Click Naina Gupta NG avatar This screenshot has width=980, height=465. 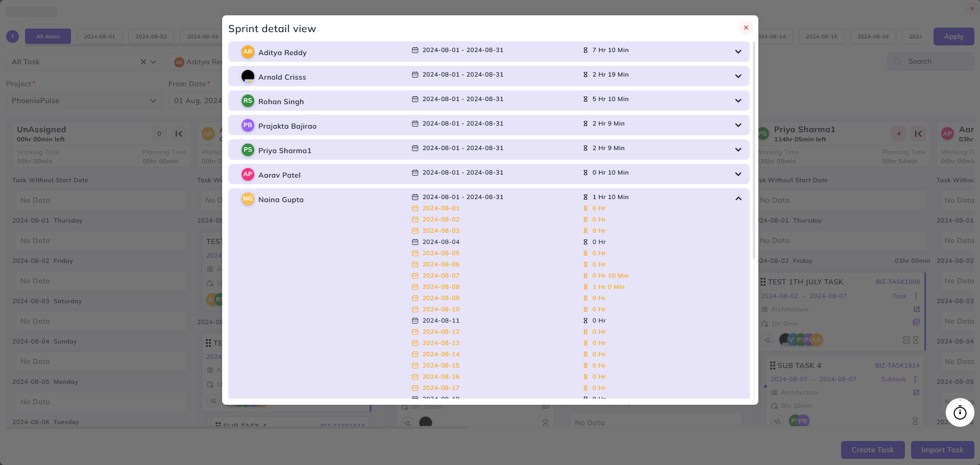click(x=248, y=199)
